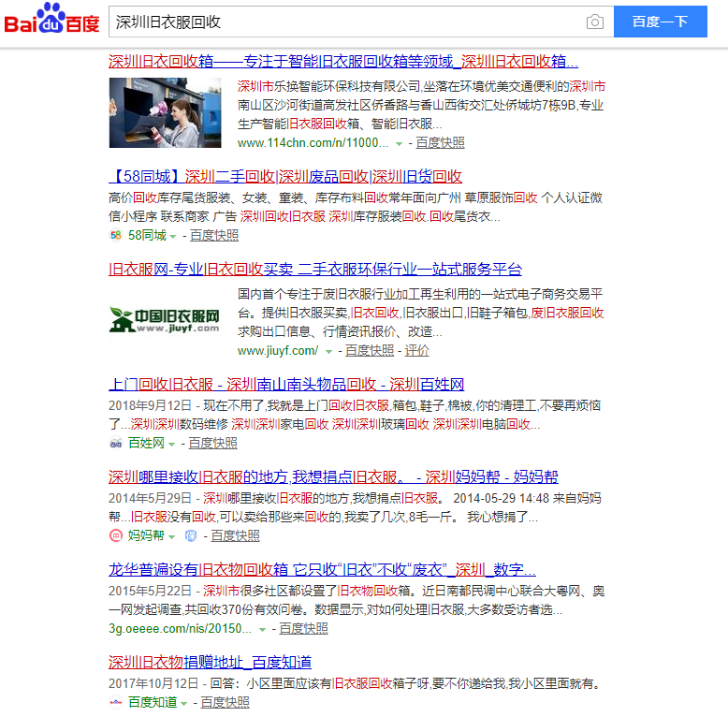This screenshot has width=728, height=717.
Task: Click the www.114chn.com/n/11000 URL
Action: pos(313,142)
